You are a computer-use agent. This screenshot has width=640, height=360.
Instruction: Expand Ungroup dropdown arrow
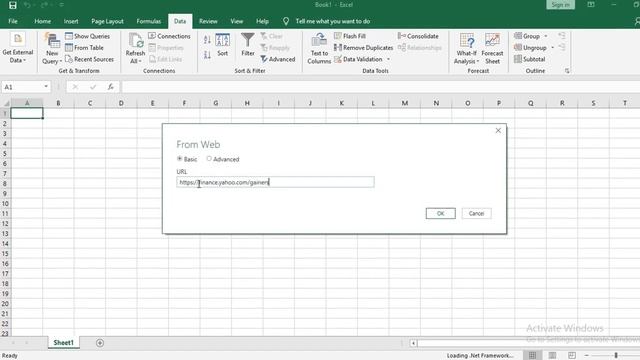552,48
